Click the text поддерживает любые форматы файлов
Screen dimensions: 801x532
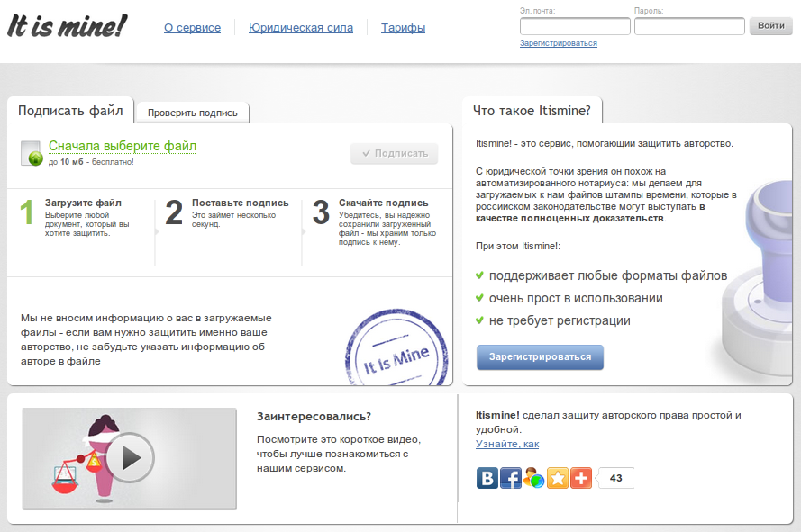click(608, 275)
